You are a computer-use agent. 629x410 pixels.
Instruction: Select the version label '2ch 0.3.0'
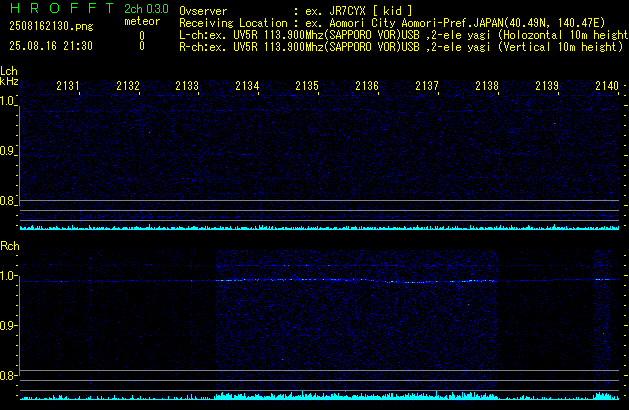pos(146,9)
